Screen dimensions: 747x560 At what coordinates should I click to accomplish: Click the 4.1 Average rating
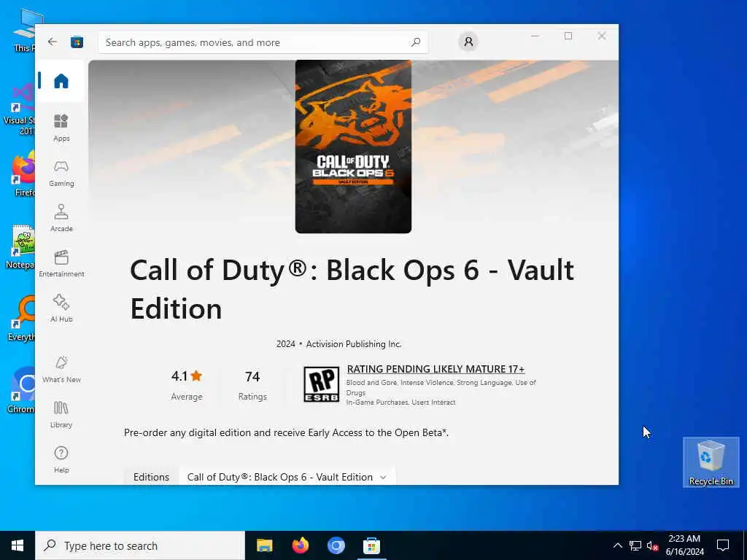coord(186,385)
